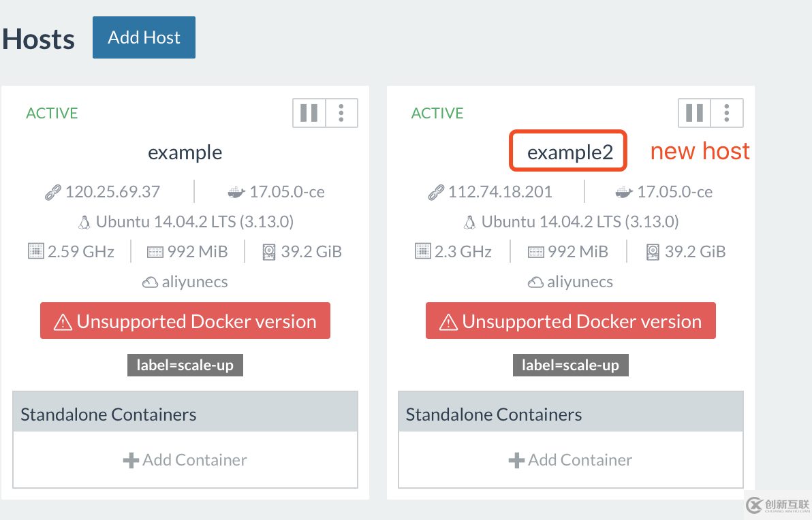
Task: Add Container to the example host
Action: (x=185, y=460)
